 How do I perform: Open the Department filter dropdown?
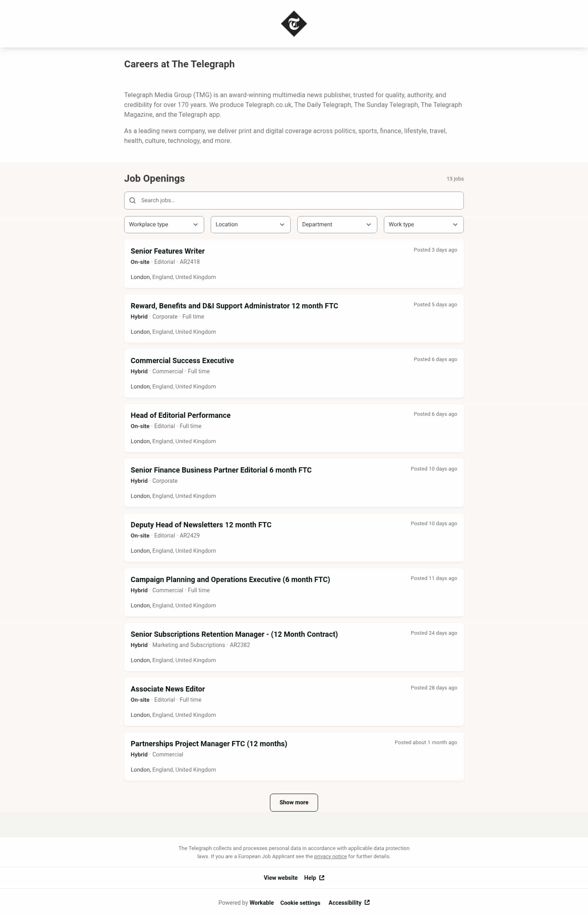pyautogui.click(x=337, y=225)
